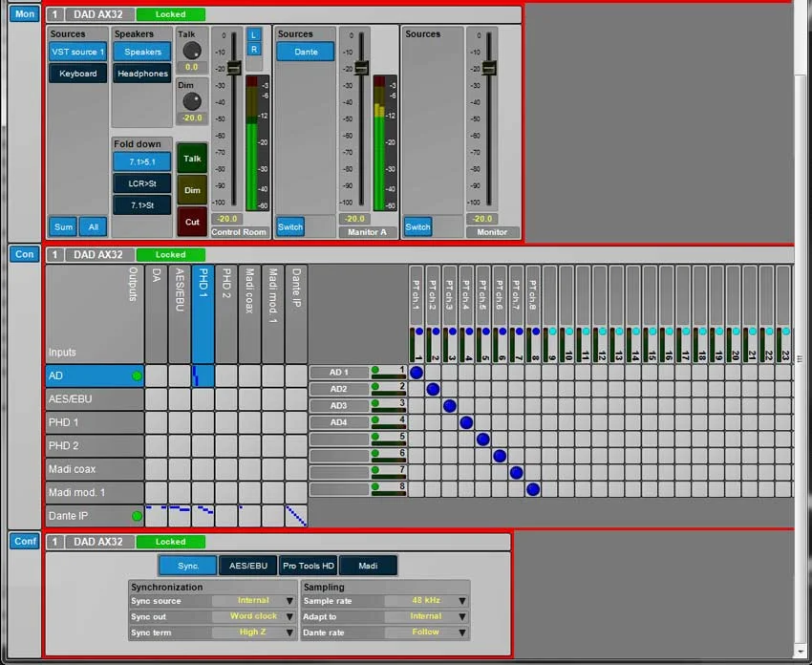Image resolution: width=812 pixels, height=665 pixels.
Task: Click the cyan dot above output channel 9
Action: coord(552,332)
